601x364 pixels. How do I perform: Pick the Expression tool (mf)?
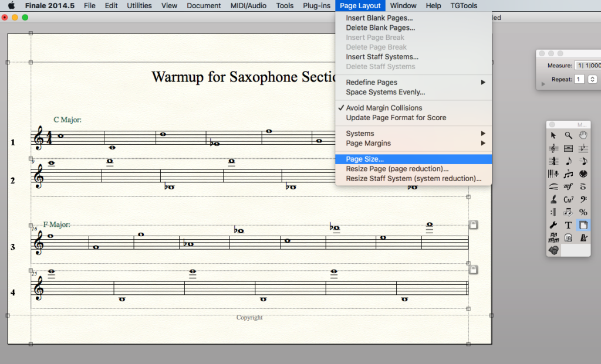coord(568,186)
